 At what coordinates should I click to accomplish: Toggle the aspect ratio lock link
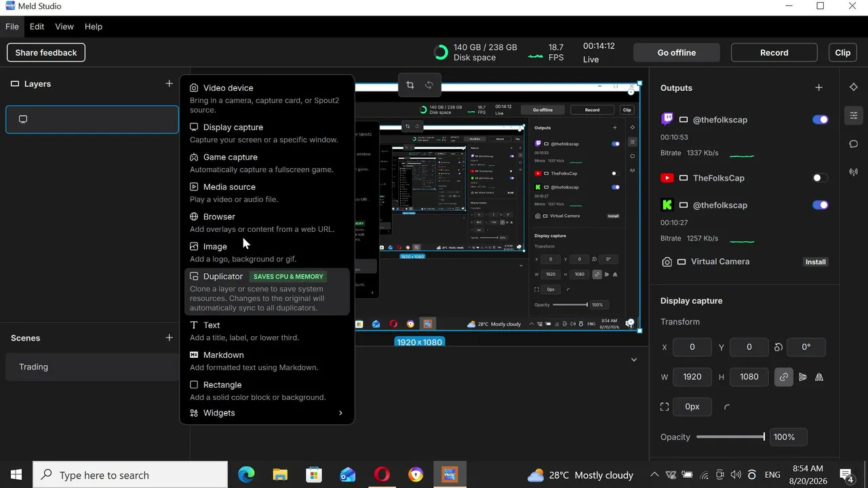(x=784, y=377)
